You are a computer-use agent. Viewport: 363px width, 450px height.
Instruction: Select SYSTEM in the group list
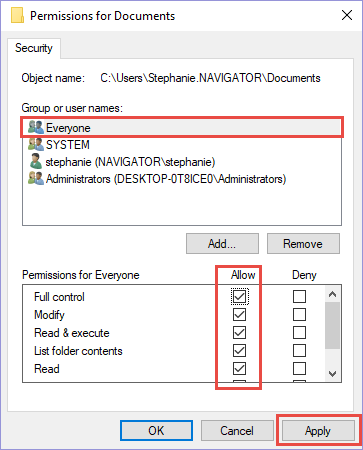[182, 144]
